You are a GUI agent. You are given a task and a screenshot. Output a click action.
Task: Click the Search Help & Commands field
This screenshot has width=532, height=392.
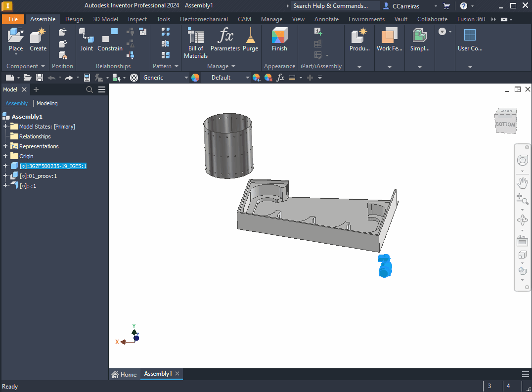(x=330, y=6)
